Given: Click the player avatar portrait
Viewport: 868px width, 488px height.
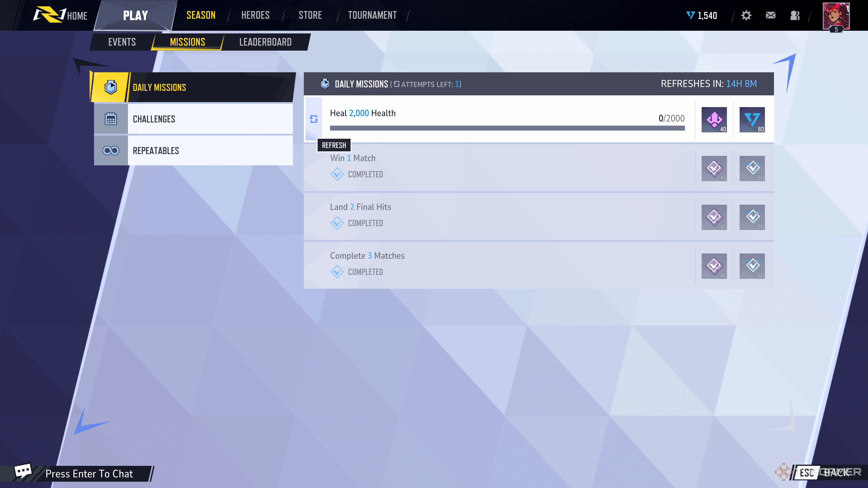Looking at the screenshot, I should point(836,16).
